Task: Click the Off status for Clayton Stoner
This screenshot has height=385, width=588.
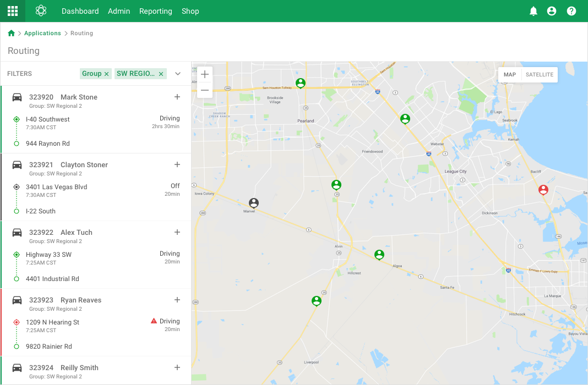Action: [175, 186]
